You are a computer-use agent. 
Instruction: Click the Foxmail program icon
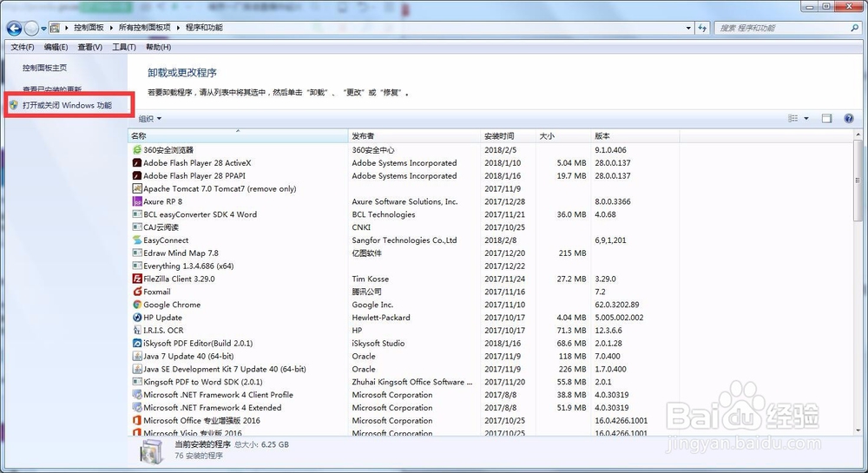pos(137,292)
